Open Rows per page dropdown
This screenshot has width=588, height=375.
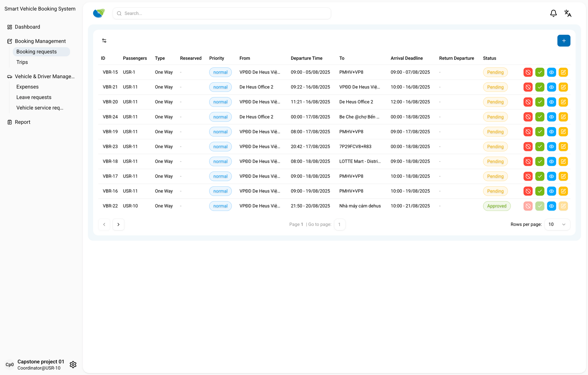coord(557,224)
